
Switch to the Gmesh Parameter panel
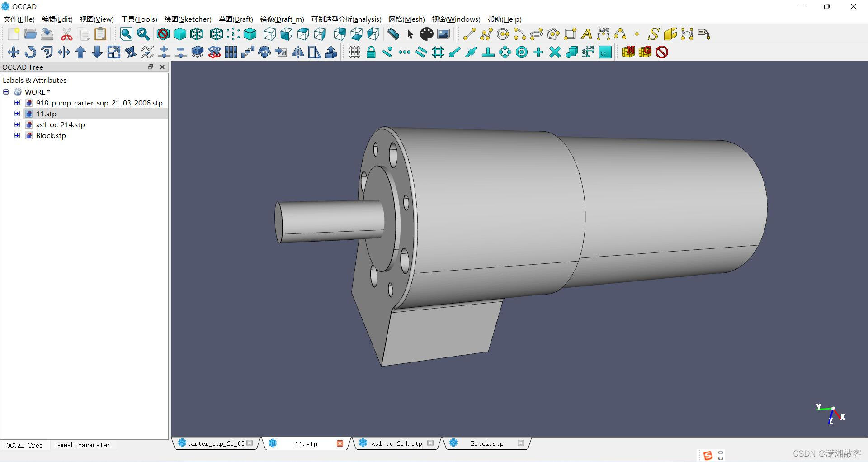(83, 445)
